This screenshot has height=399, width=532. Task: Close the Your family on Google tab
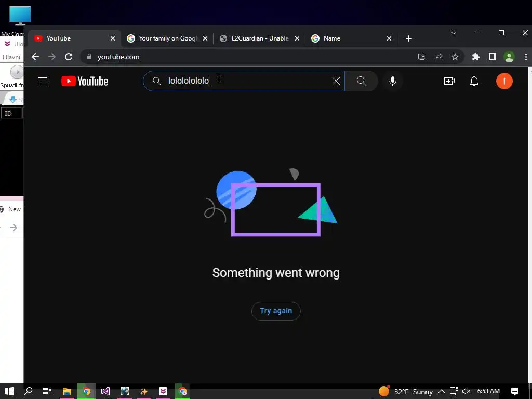(205, 38)
